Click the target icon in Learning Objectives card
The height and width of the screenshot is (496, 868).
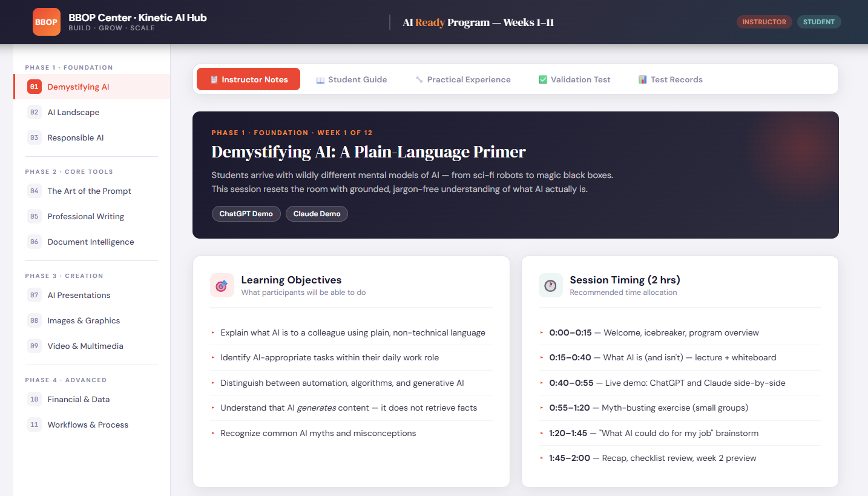pyautogui.click(x=222, y=285)
